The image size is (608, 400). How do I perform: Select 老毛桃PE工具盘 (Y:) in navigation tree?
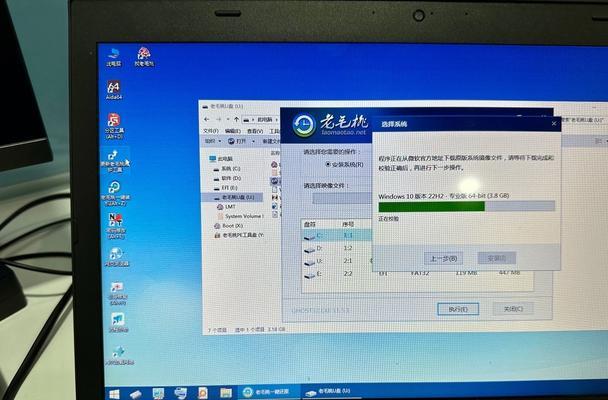(239, 235)
